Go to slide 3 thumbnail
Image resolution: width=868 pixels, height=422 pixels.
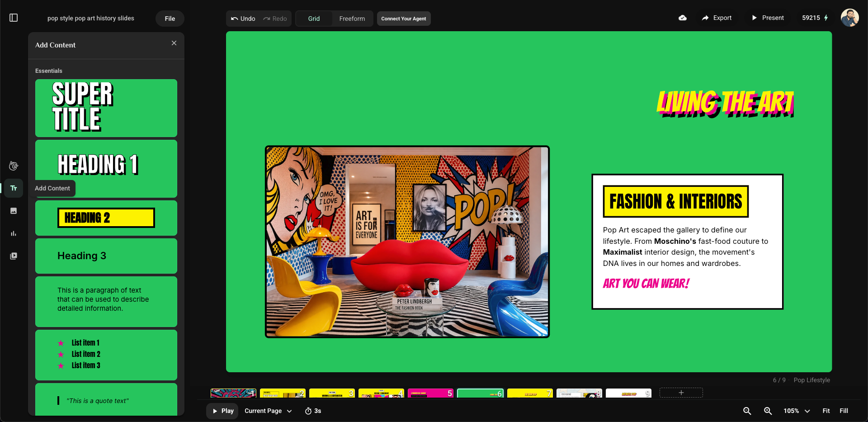point(332,393)
